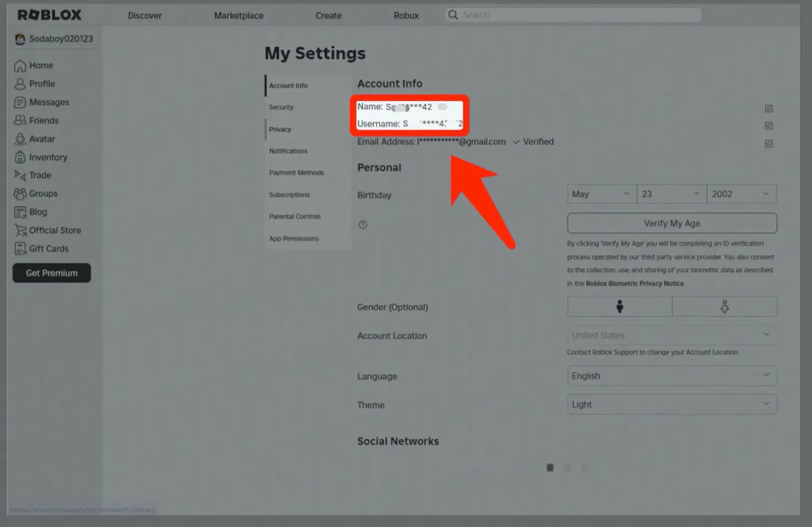The image size is (812, 527).
Task: Click the Birthday help question icon
Action: (x=363, y=225)
